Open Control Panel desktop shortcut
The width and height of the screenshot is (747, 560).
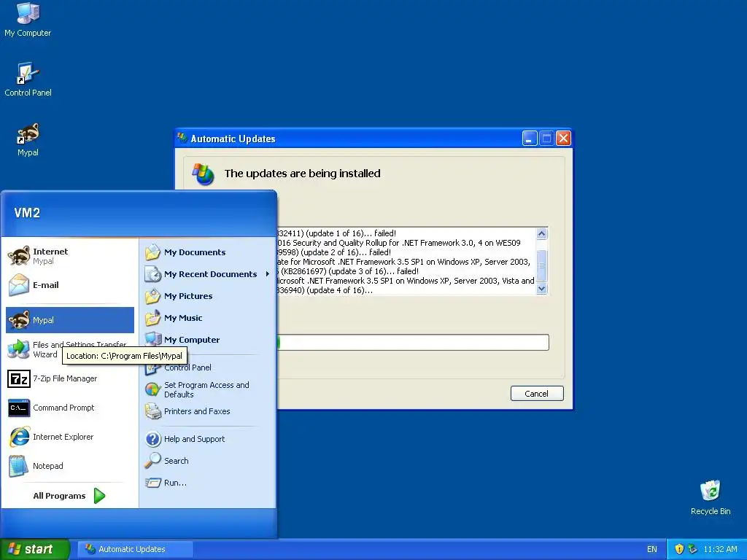pos(28,79)
